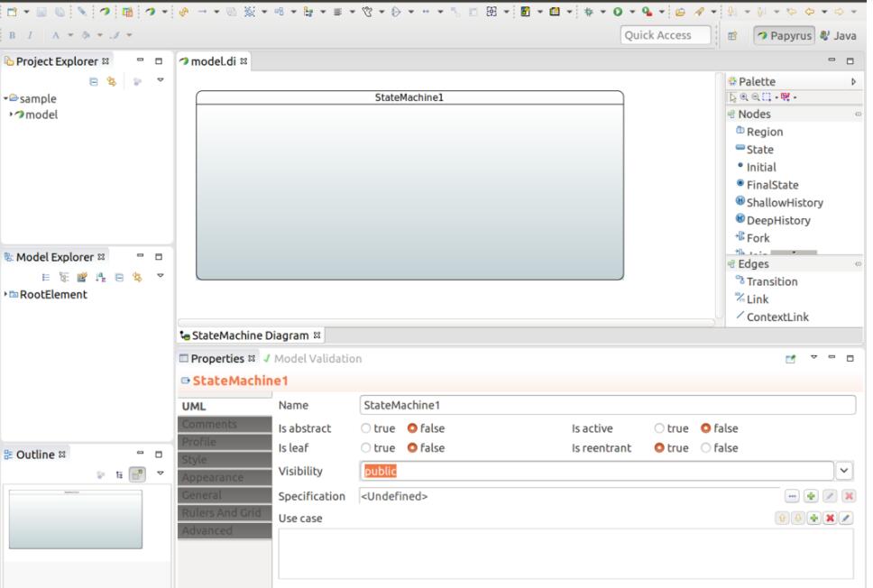Image resolution: width=873 pixels, height=588 pixels.
Task: Select the Region node in Palette
Action: 763,132
